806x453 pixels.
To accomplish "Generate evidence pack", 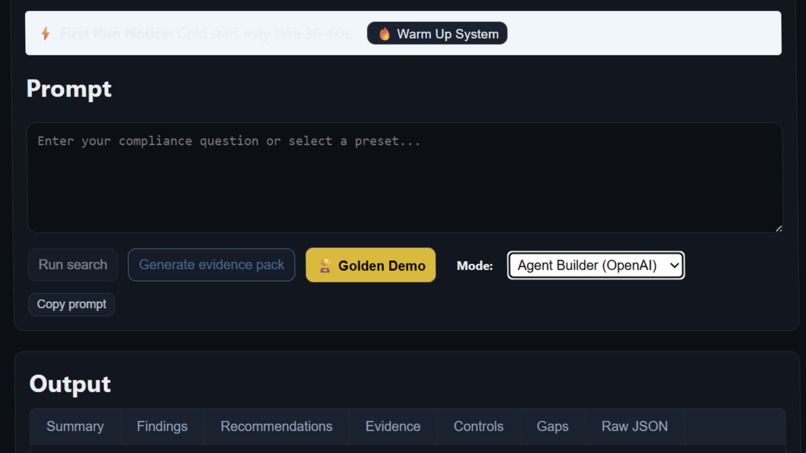I will (211, 265).
